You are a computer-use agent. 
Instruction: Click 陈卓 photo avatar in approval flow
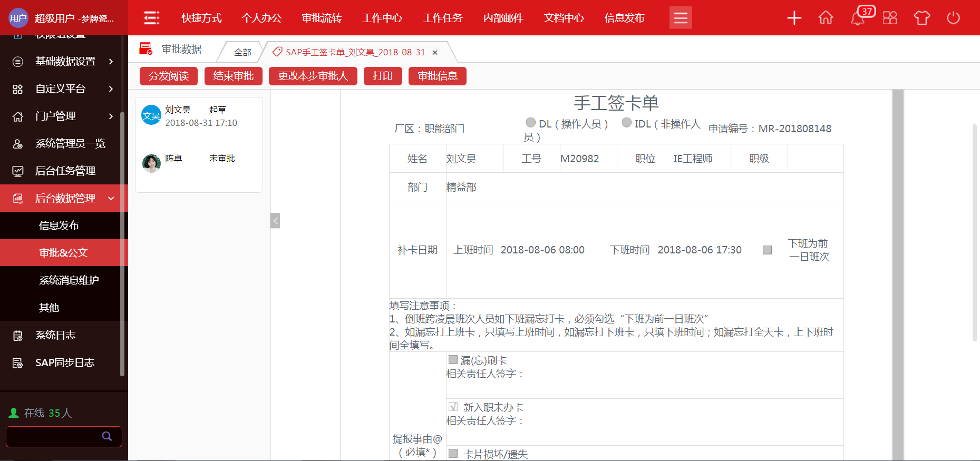151,163
